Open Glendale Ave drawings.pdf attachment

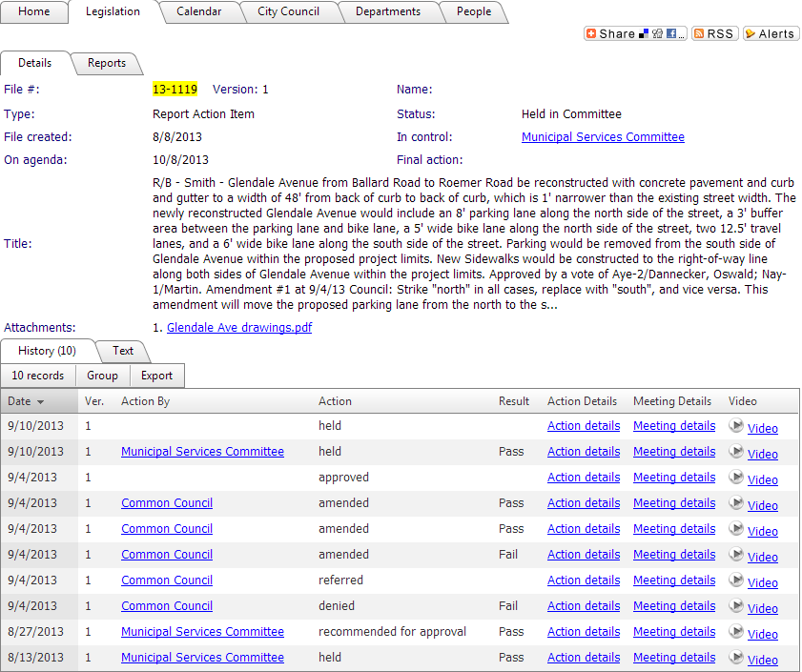tap(239, 327)
